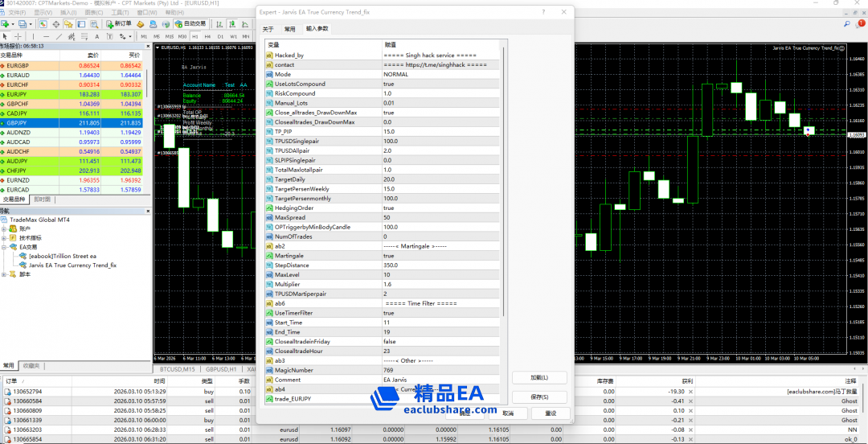This screenshot has width=868, height=444.
Task: Close the Market Watch panel with X
Action: tap(148, 47)
